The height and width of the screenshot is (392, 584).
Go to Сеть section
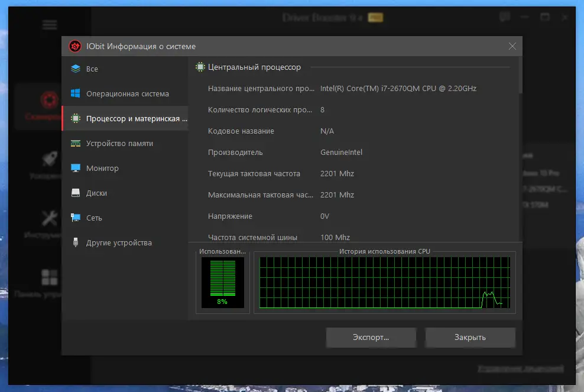coord(125,218)
